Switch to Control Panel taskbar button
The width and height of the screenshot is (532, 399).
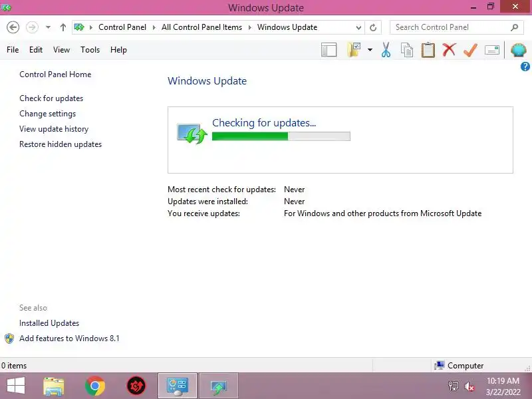pos(177,386)
